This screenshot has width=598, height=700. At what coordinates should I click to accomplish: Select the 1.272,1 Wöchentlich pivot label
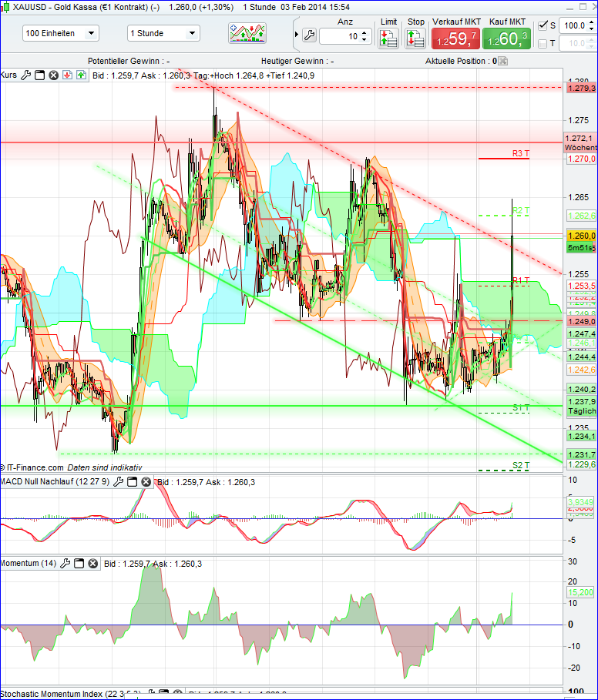pyautogui.click(x=580, y=142)
